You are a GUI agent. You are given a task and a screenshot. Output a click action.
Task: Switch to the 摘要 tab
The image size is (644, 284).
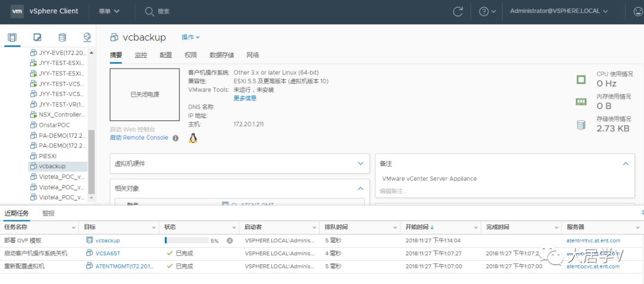(116, 55)
